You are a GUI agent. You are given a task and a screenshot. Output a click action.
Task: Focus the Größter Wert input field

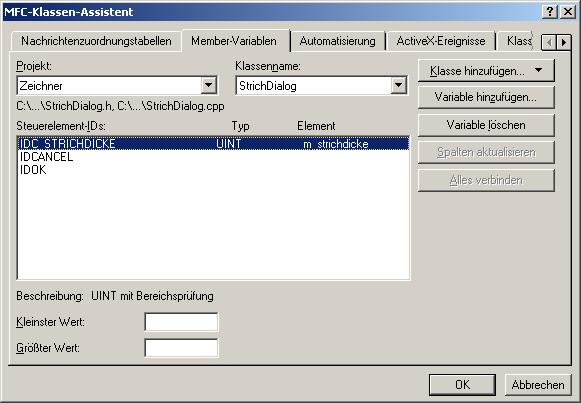(x=181, y=348)
